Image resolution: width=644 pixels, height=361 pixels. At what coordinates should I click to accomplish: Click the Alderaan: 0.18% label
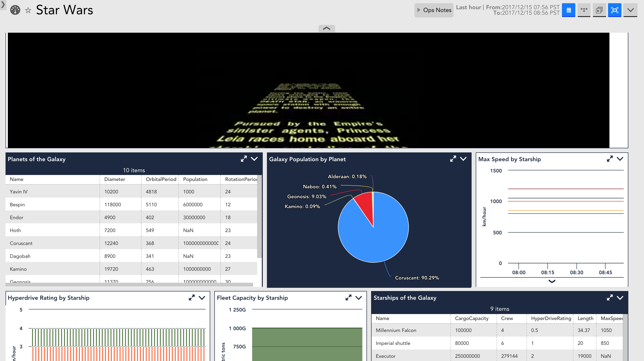347,177
